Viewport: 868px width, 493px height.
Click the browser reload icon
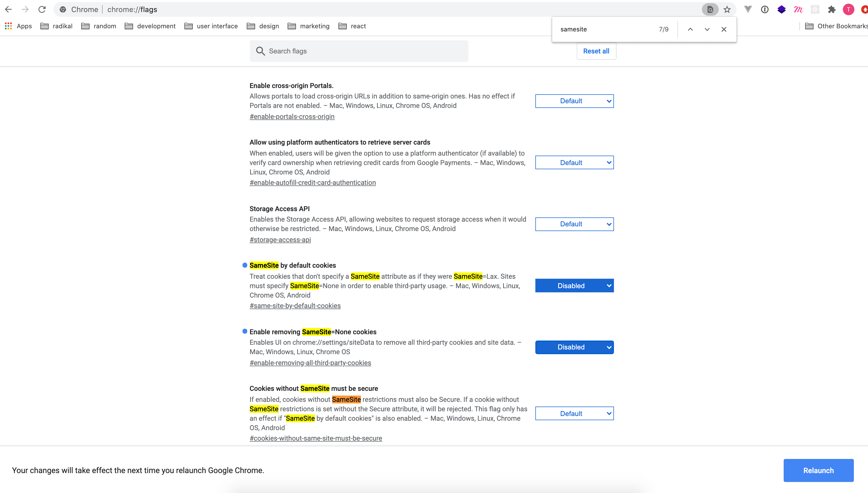[x=42, y=9]
